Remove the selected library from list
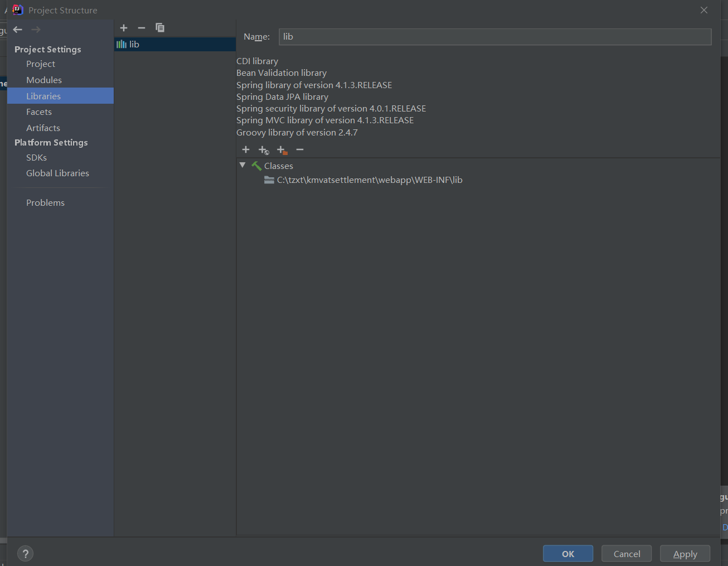The image size is (728, 566). pyautogui.click(x=142, y=28)
